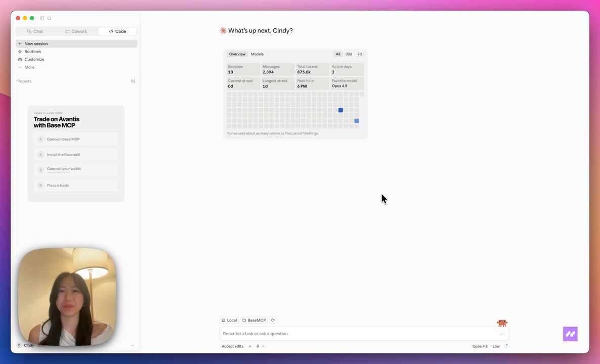
Task: Click the plus attachment icon
Action: 250,346
